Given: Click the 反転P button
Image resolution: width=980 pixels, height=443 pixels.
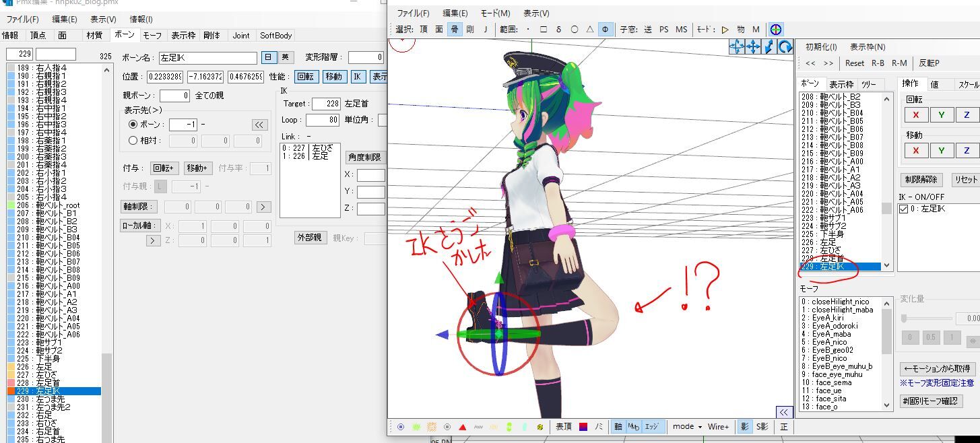Looking at the screenshot, I should coord(929,63).
